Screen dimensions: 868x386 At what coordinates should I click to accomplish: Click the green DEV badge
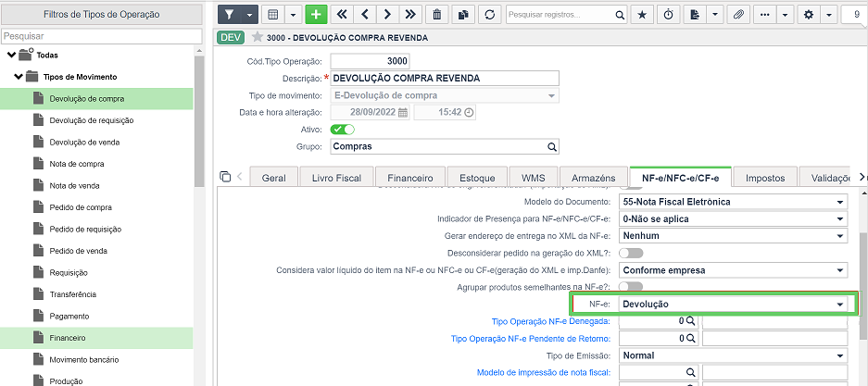coord(232,38)
